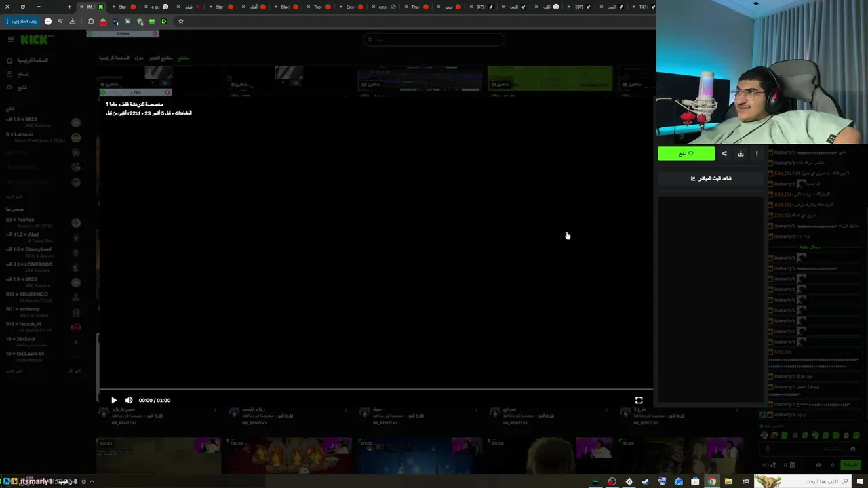The width and height of the screenshot is (868, 488).
Task: Click the red extension icon in toolbar
Action: click(102, 22)
